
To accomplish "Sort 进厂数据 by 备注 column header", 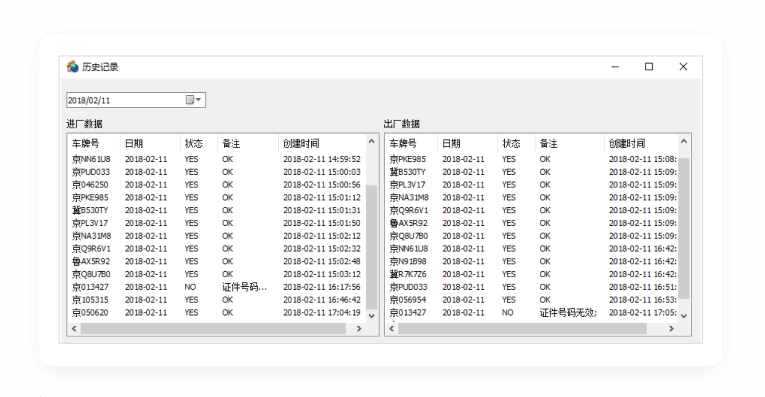I will [248, 143].
